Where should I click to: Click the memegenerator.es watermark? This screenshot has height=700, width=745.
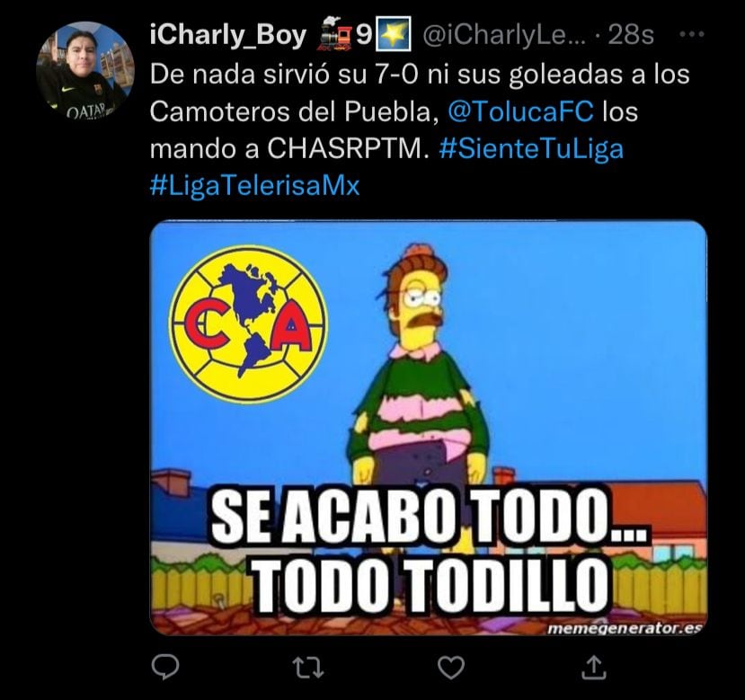625,628
